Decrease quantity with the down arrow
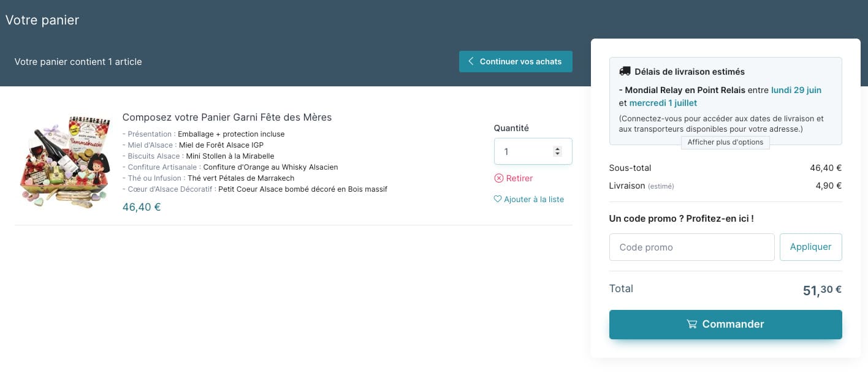868x373 pixels. click(x=557, y=154)
